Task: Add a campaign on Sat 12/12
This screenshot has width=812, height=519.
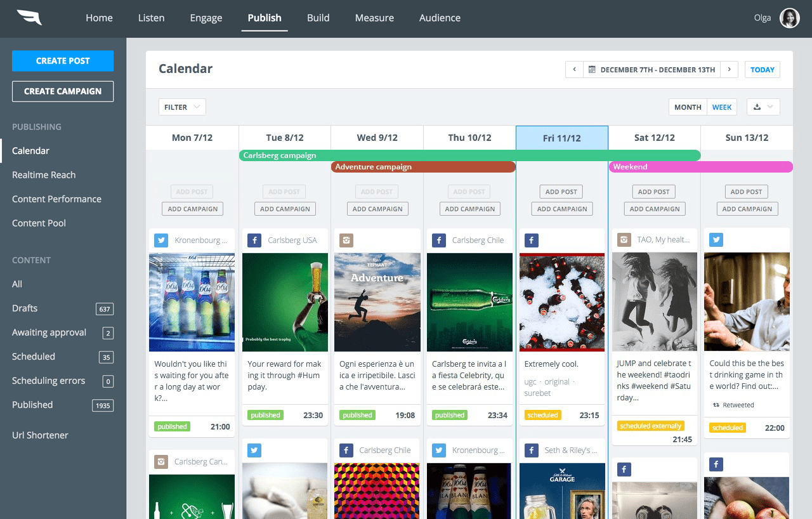Action: tap(655, 209)
